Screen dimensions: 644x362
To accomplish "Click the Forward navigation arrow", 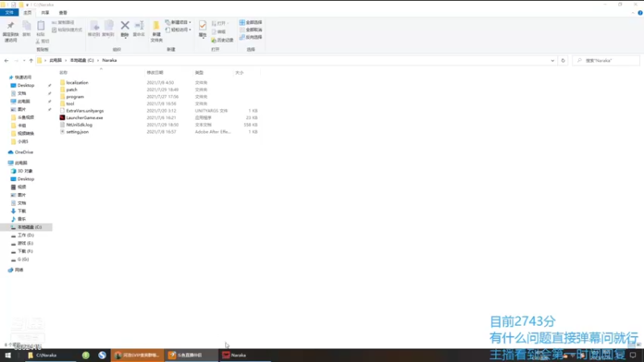I will pyautogui.click(x=16, y=61).
